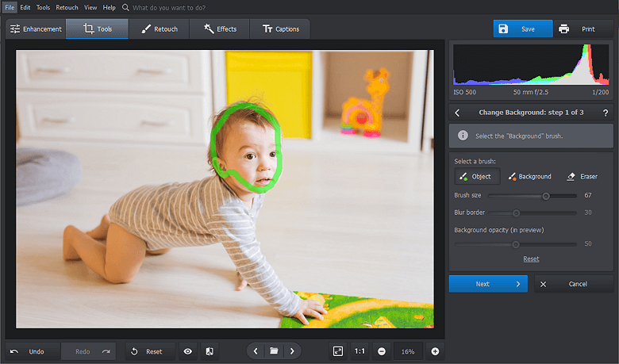Open the Effects tab
The width and height of the screenshot is (619, 364).
coord(220,29)
